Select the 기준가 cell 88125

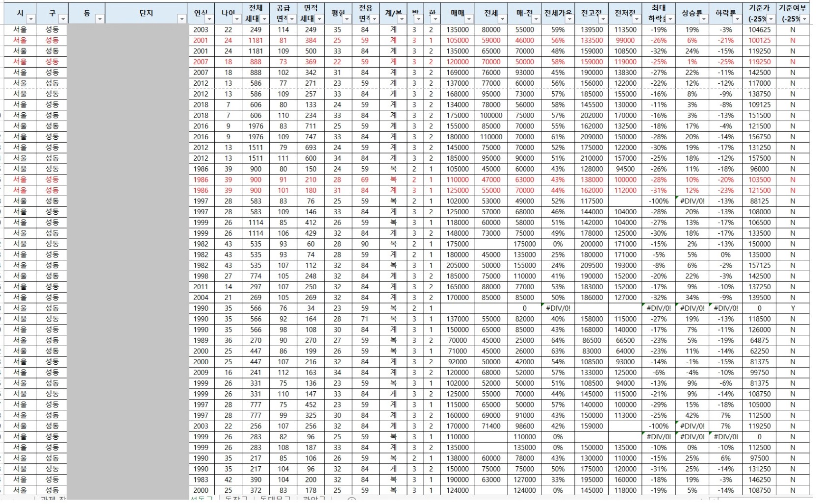(759, 201)
